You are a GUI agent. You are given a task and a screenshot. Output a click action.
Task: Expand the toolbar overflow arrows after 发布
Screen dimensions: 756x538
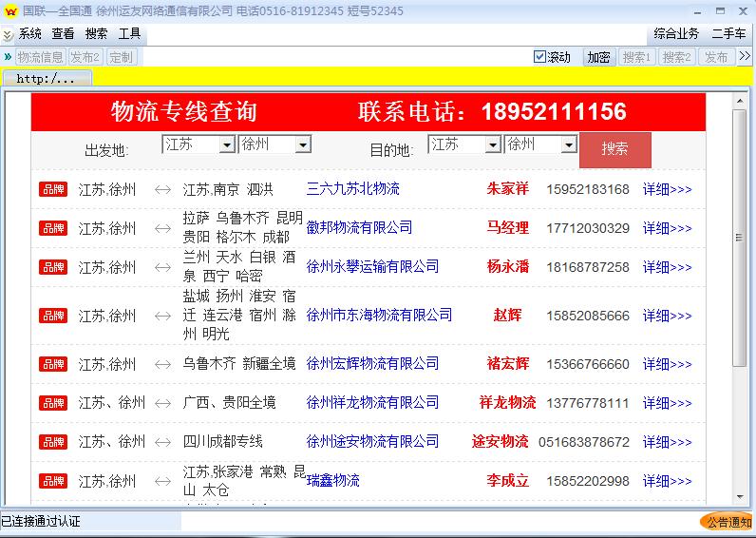[x=745, y=56]
